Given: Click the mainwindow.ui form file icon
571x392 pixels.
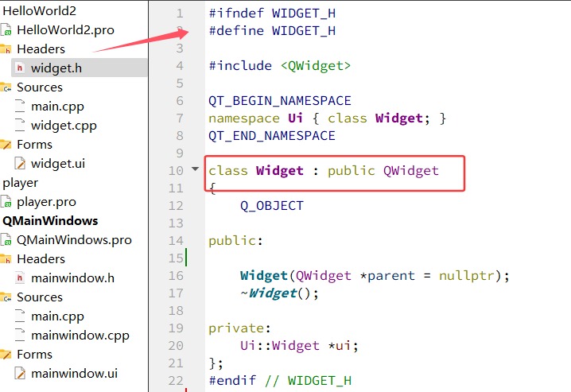Looking at the screenshot, I should point(20,374).
